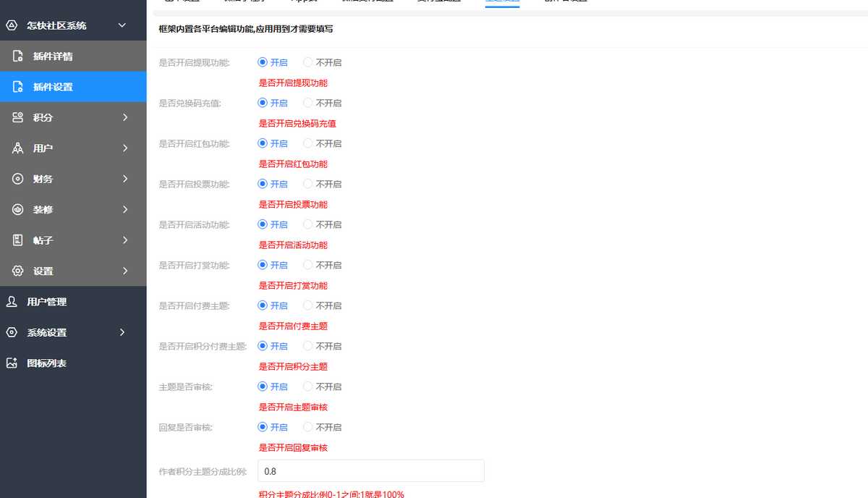Select 不开启 for 是否兑换码充值
Image resolution: width=868 pixels, height=498 pixels.
(322, 103)
